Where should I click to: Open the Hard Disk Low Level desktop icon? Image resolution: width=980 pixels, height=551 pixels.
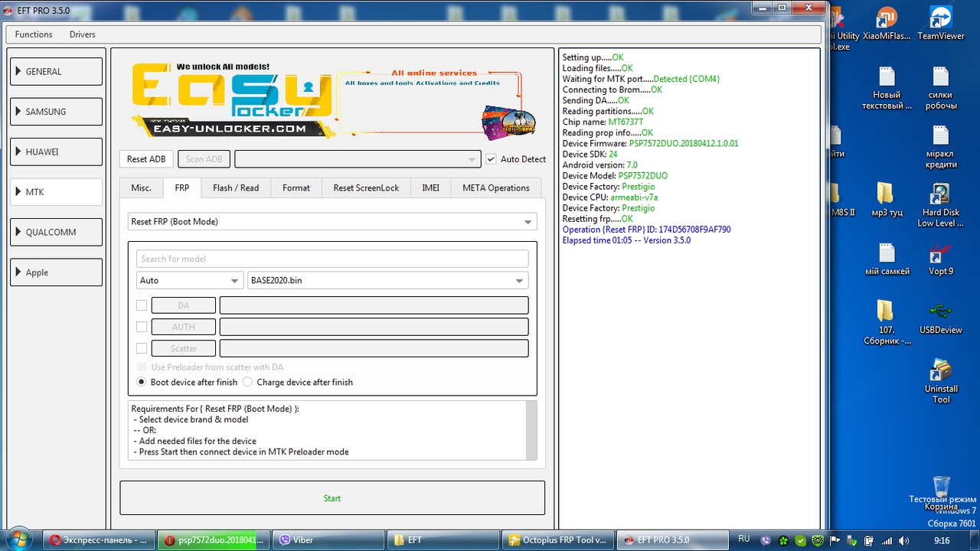[x=941, y=204]
